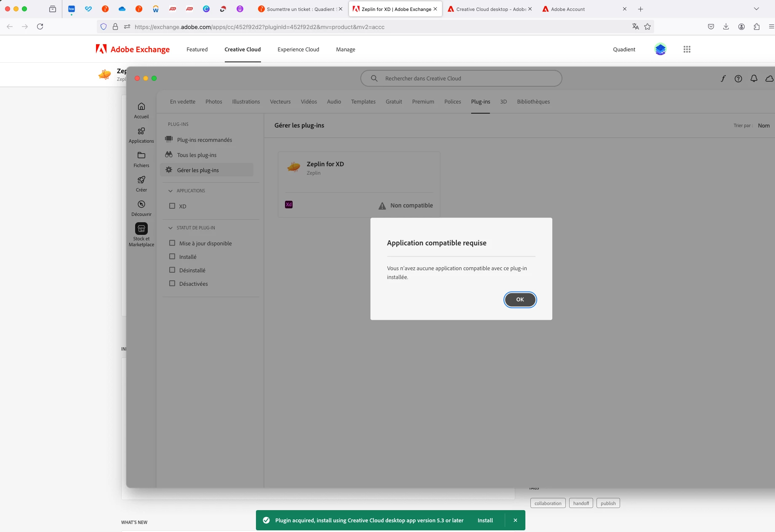The height and width of the screenshot is (532, 775).
Task: Open Firefox account icon
Action: (x=741, y=27)
